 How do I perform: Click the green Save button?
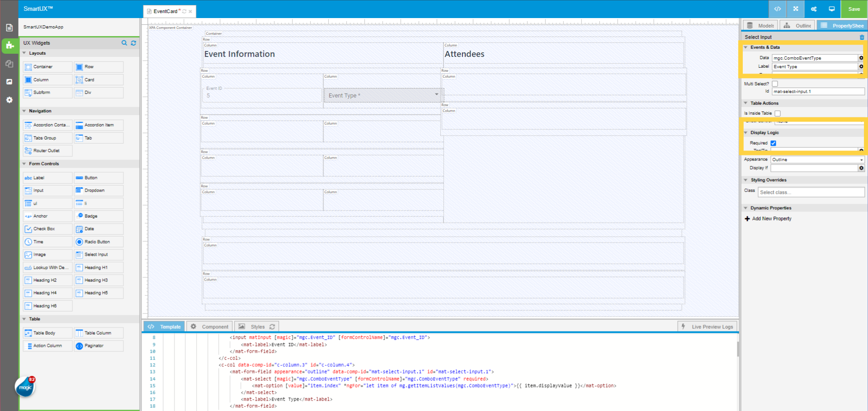coord(854,9)
